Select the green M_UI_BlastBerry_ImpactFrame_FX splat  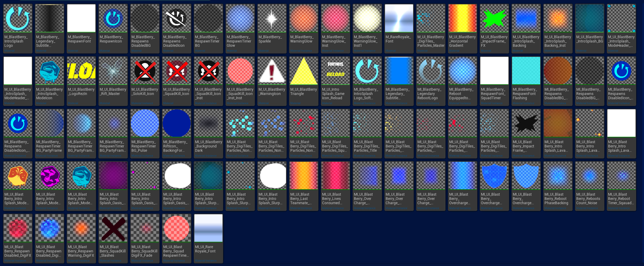[494, 18]
